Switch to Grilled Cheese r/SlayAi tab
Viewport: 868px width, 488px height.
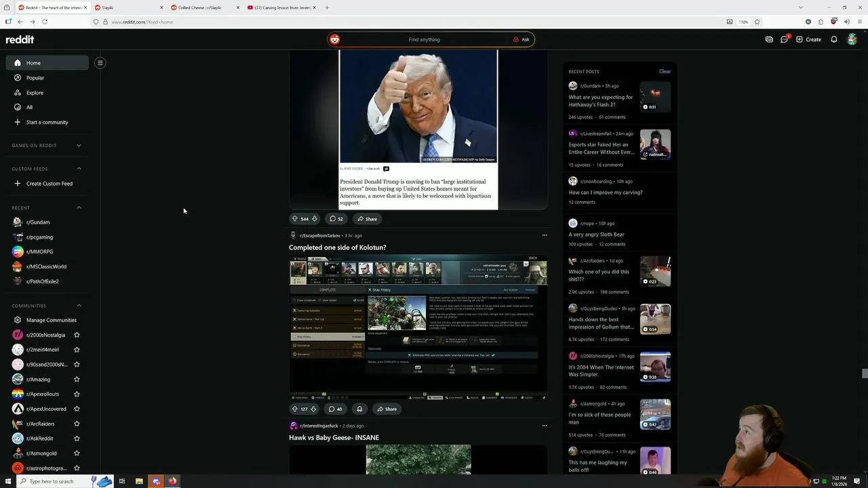coord(205,7)
